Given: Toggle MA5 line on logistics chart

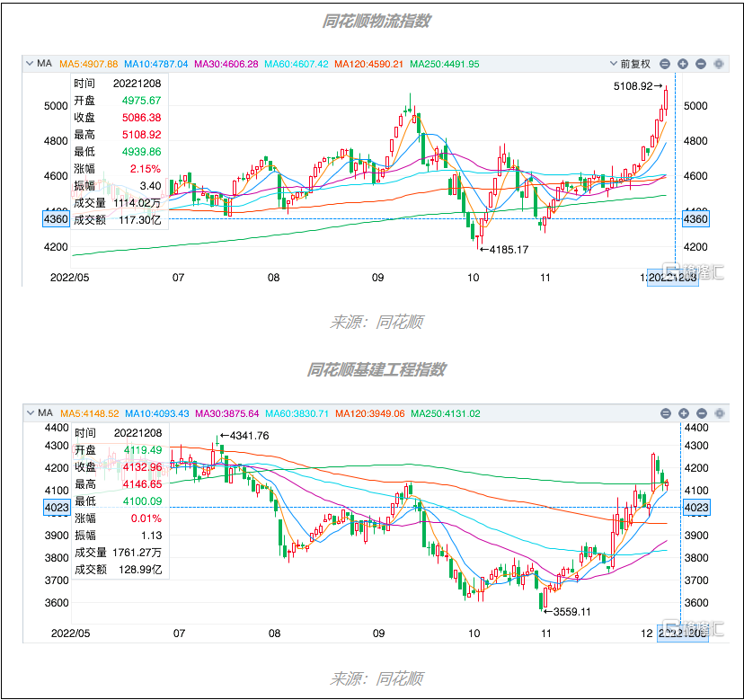Looking at the screenshot, I should tap(88, 64).
